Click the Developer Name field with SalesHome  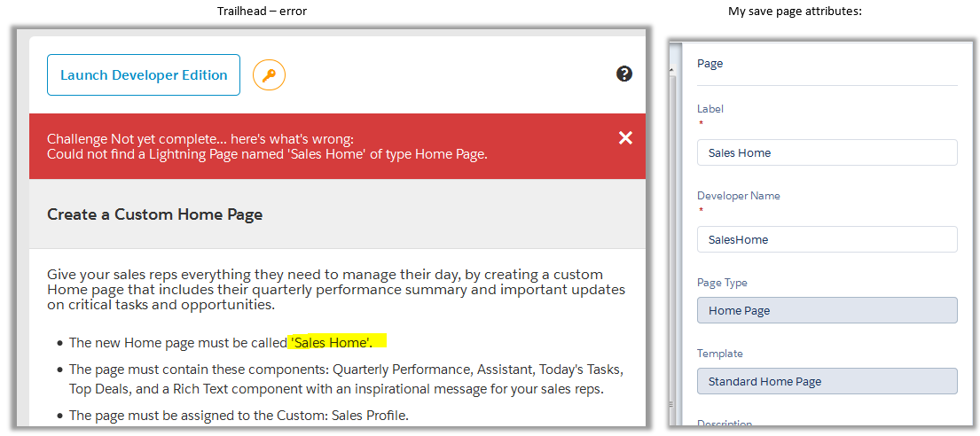(x=827, y=239)
